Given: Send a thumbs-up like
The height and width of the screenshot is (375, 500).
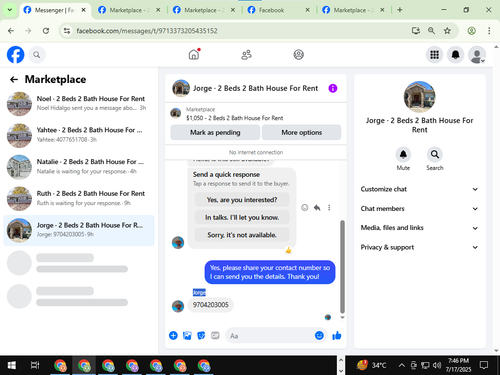Looking at the screenshot, I should coord(337,335).
